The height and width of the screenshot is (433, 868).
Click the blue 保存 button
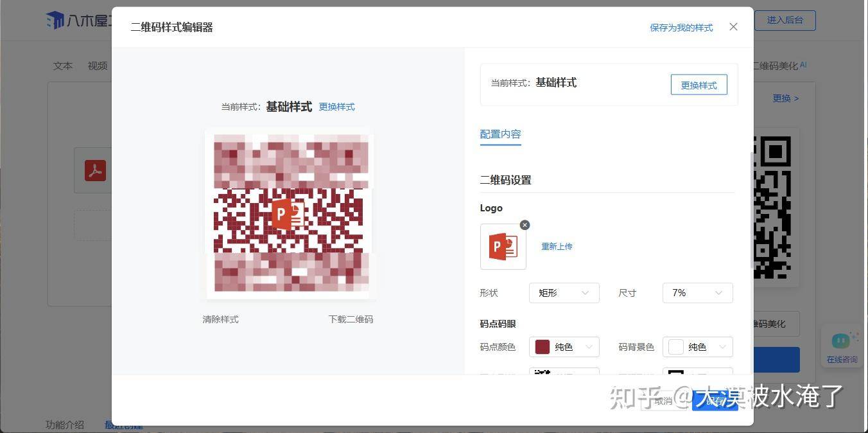pos(715,401)
